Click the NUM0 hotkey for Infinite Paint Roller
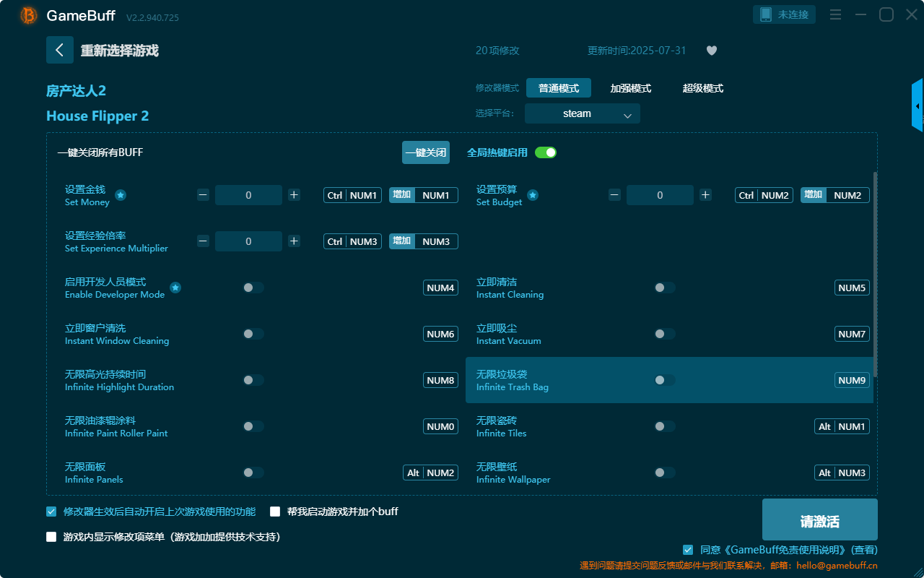 tap(440, 426)
